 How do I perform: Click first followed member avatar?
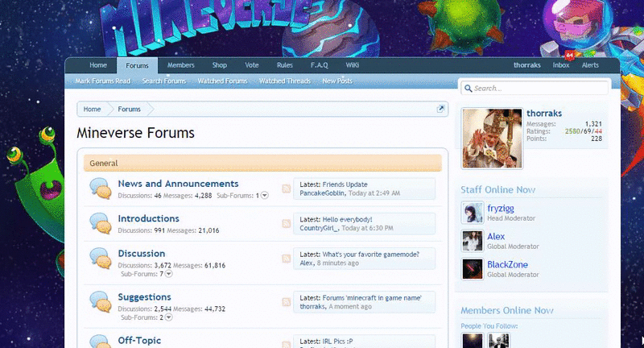(x=473, y=341)
